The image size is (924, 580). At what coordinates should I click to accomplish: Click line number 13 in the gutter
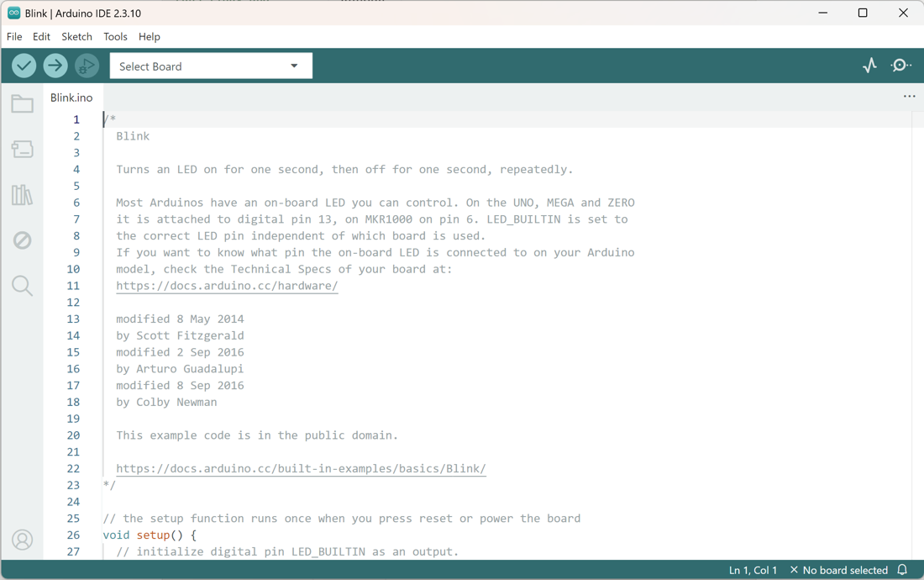point(73,319)
